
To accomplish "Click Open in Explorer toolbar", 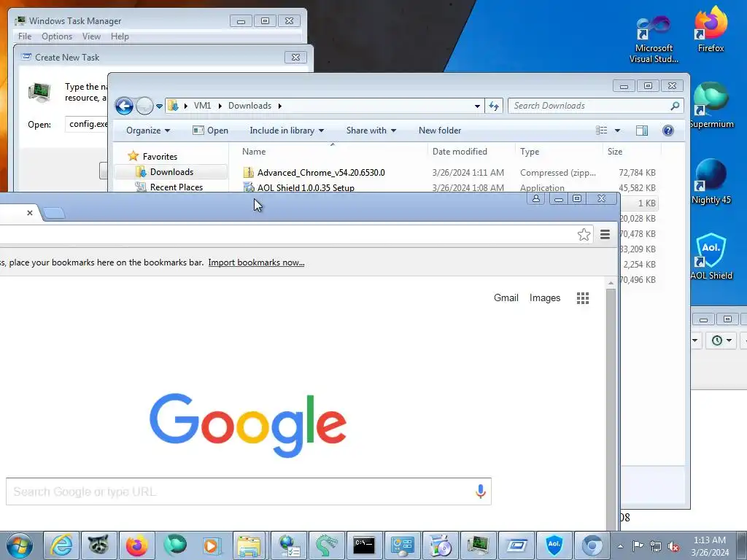I will tap(210, 131).
